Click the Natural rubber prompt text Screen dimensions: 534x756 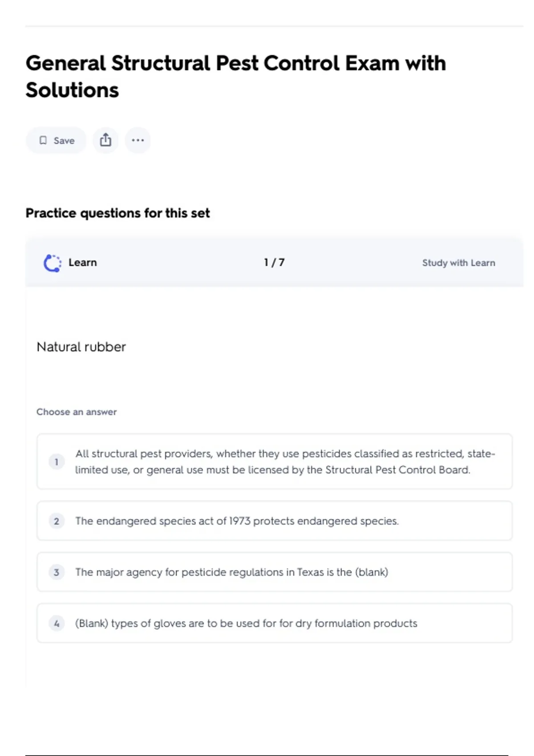pos(81,347)
